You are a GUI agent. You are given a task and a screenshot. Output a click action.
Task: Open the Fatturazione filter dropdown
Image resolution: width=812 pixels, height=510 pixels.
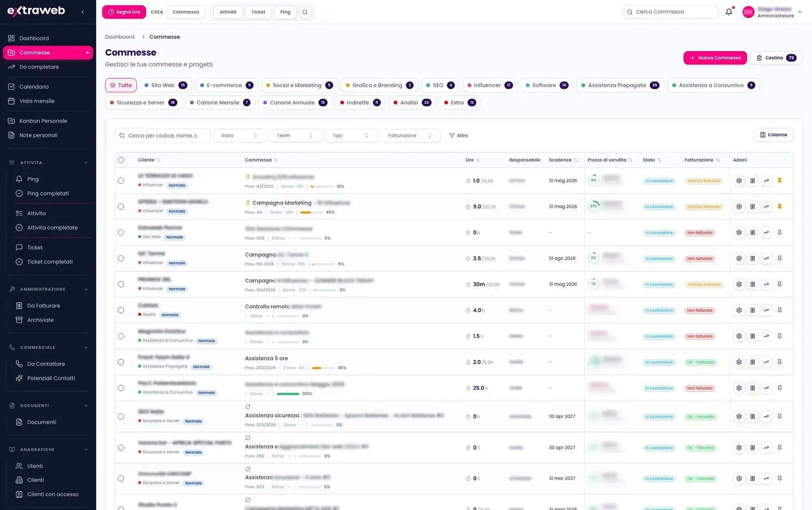tap(410, 135)
